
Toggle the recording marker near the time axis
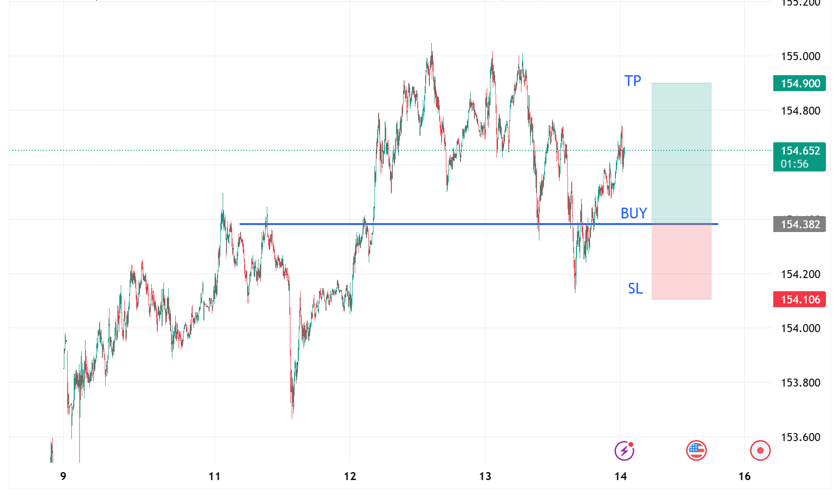point(760,450)
